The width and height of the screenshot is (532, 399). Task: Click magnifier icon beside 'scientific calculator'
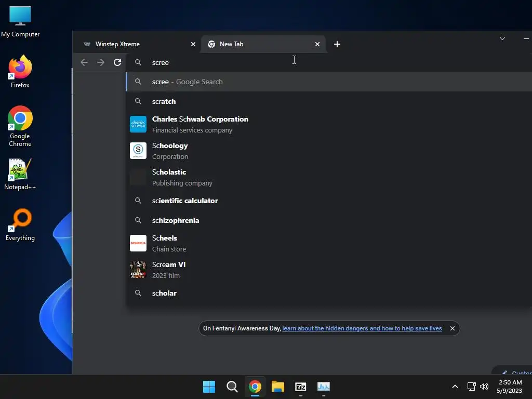coord(138,201)
